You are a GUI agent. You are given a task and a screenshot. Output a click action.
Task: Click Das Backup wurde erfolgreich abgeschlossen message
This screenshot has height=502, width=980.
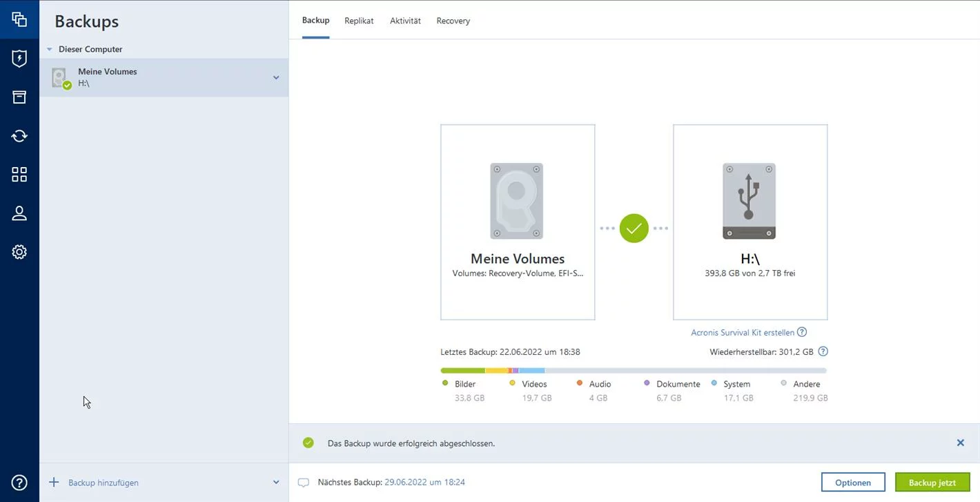[411, 443]
